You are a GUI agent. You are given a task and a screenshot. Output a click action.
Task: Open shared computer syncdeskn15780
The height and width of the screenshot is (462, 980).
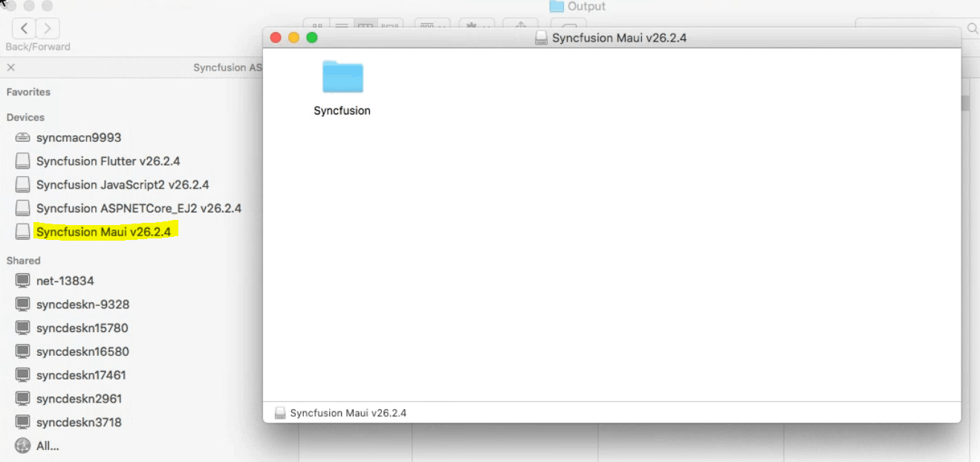(82, 328)
